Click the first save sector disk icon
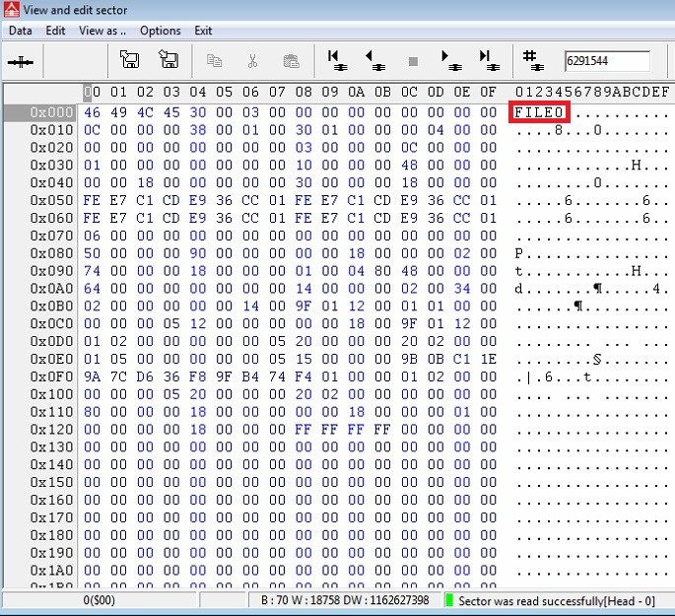Screen dimensions: 675x616 [x=129, y=61]
